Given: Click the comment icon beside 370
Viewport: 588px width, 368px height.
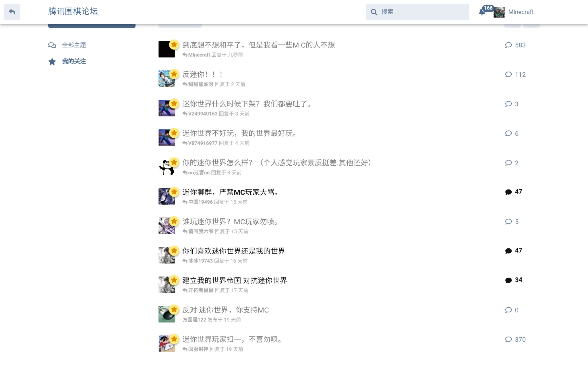Looking at the screenshot, I should pyautogui.click(x=508, y=340).
